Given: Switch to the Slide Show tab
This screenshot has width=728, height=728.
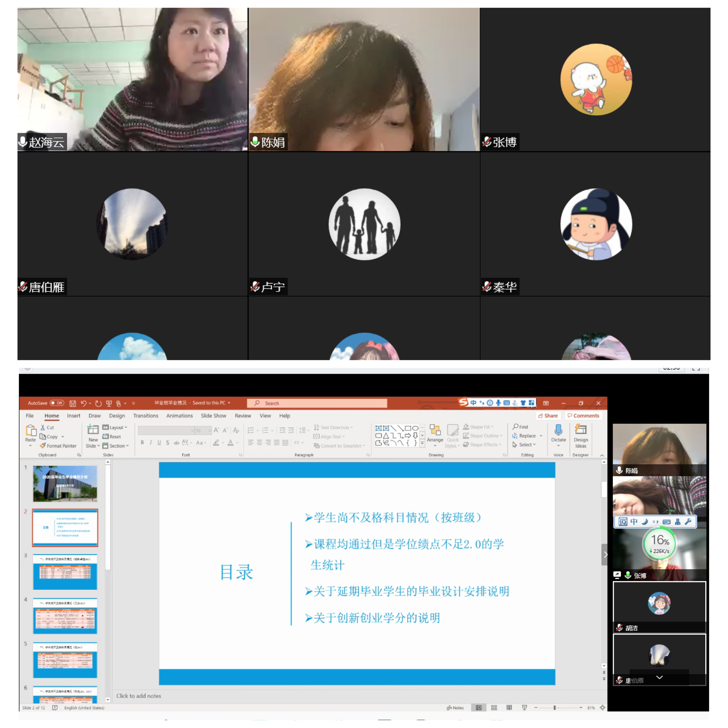Looking at the screenshot, I should click(x=213, y=416).
